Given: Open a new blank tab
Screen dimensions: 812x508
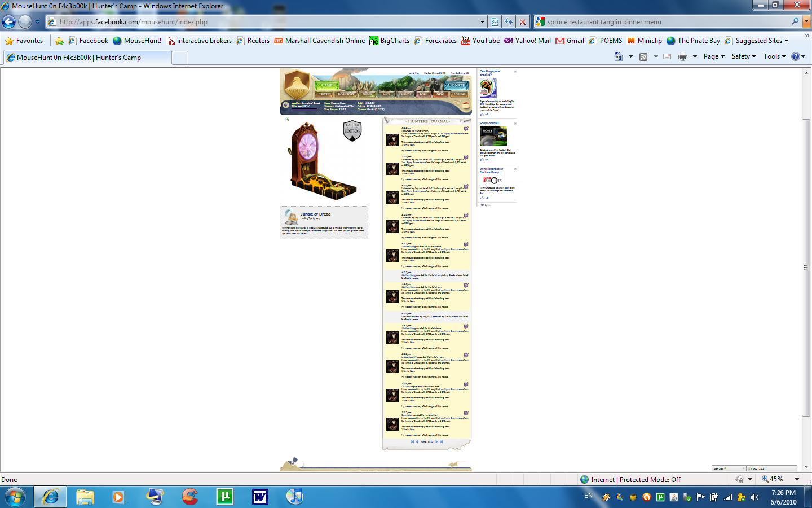Looking at the screenshot, I should point(179,57).
